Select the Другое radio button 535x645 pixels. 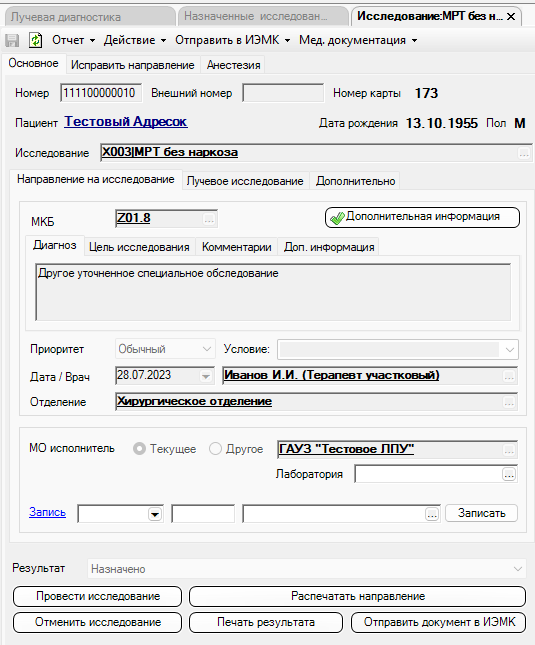tap(215, 449)
